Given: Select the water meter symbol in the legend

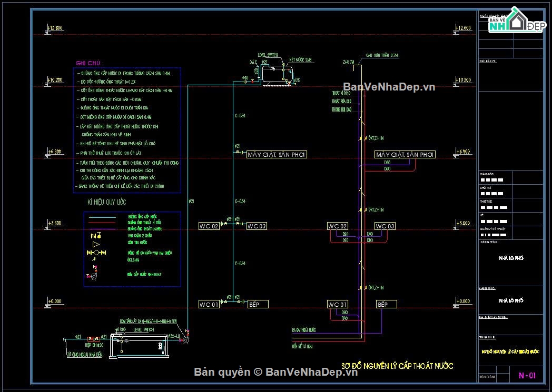Looking at the screenshot, I should click(x=96, y=253).
